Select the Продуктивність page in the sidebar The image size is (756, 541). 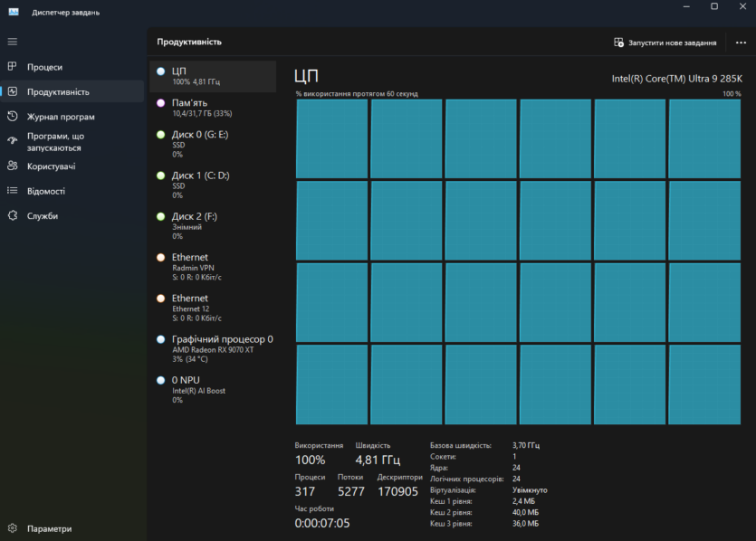[72, 91]
